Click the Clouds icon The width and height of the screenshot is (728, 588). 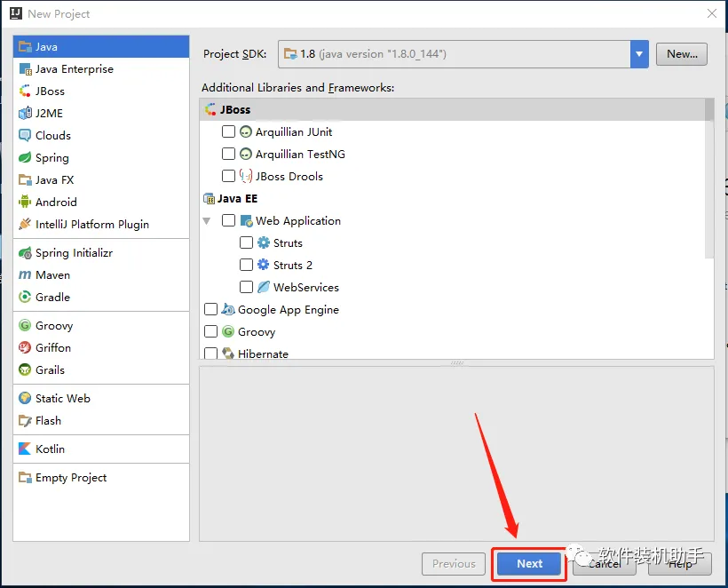[25, 136]
